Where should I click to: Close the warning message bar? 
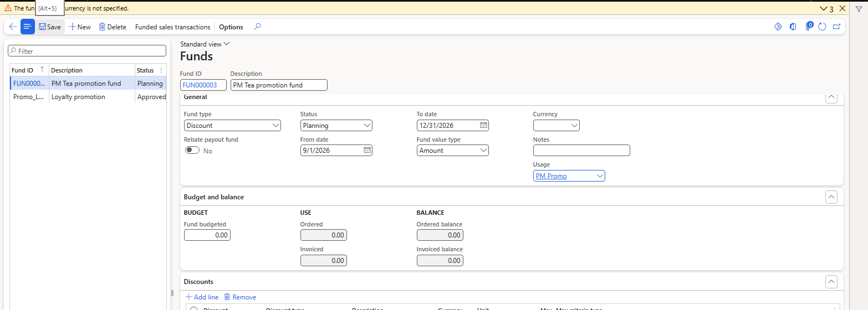click(x=842, y=8)
